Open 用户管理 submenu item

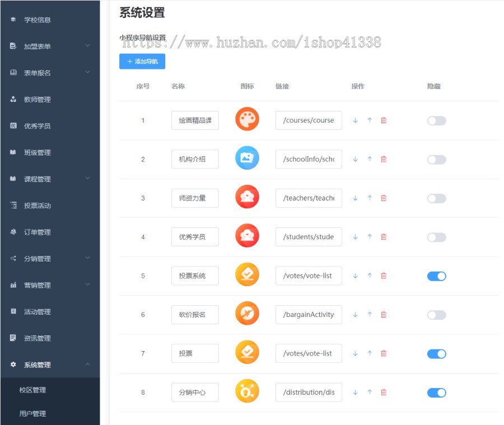coord(50,414)
